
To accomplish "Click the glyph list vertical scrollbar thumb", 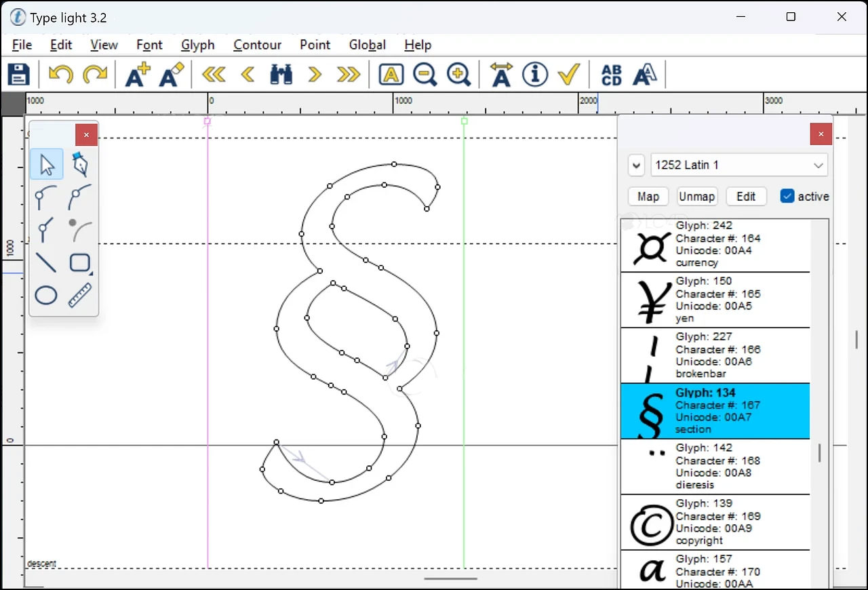I will pyautogui.click(x=819, y=452).
